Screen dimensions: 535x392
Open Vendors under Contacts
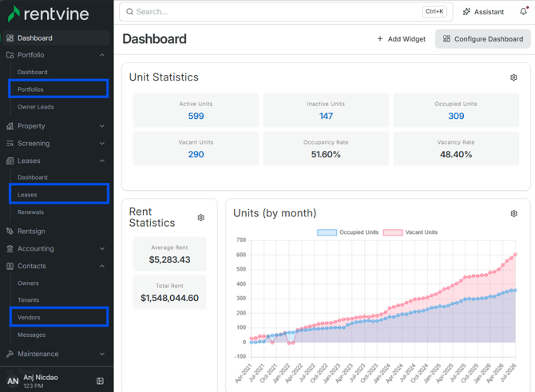[58, 317]
